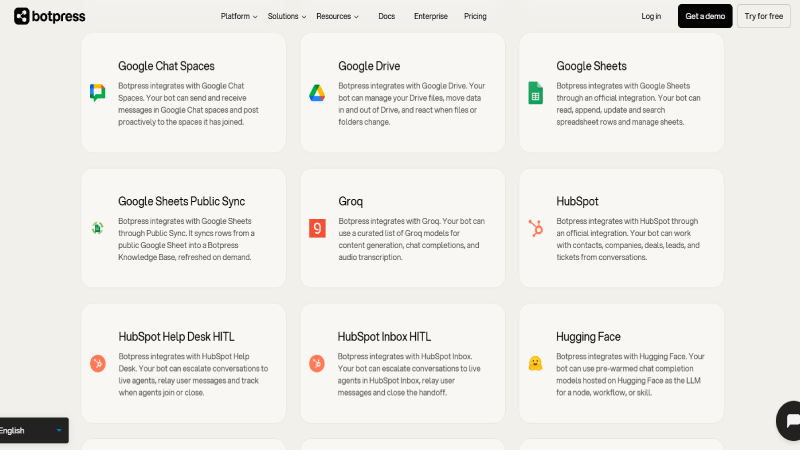Open the HubSpot Inbox HITL title
Viewport: 800px width, 450px height.
point(384,337)
